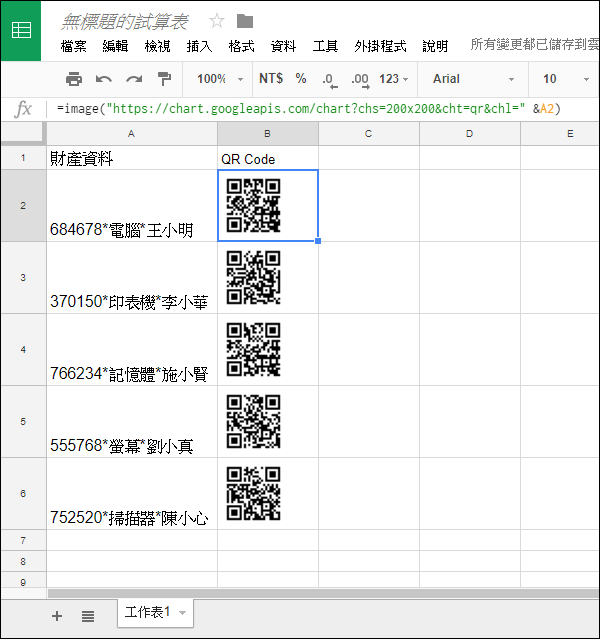Activate the Paint format tool

(164, 79)
